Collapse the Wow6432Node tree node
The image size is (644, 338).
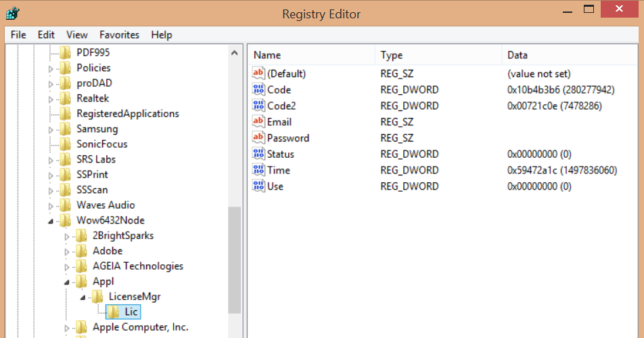[x=51, y=221]
